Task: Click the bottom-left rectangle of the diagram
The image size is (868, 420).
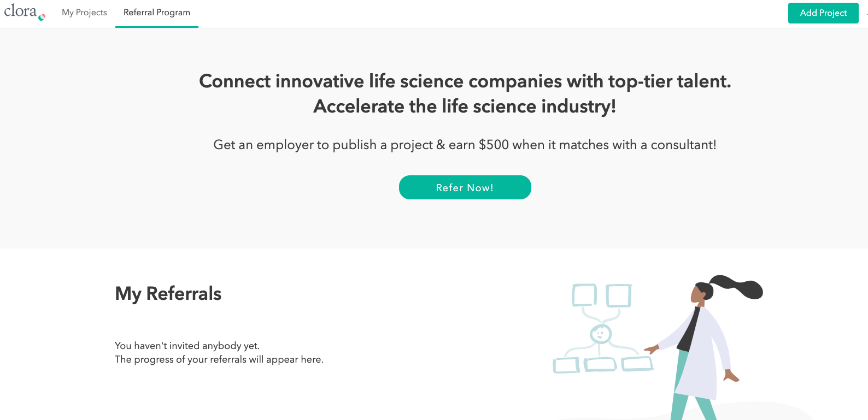Action: click(x=566, y=365)
